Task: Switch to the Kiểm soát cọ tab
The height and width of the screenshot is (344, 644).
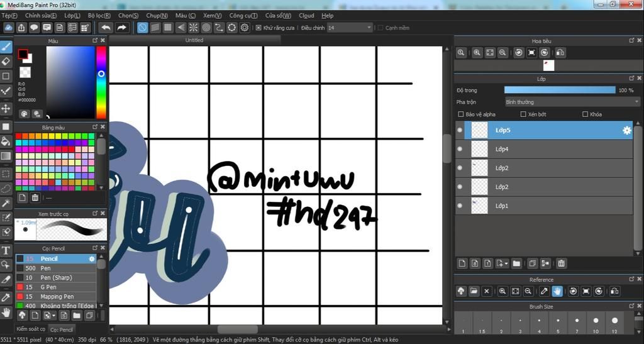Action: pos(30,330)
